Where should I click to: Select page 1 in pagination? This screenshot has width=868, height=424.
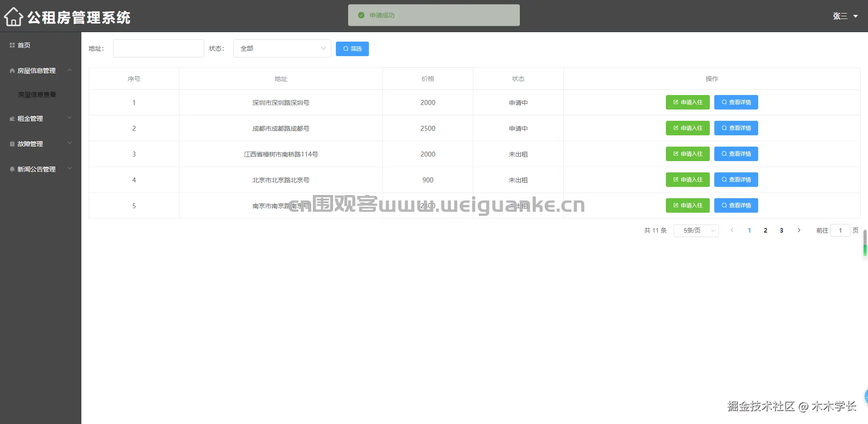(x=749, y=230)
